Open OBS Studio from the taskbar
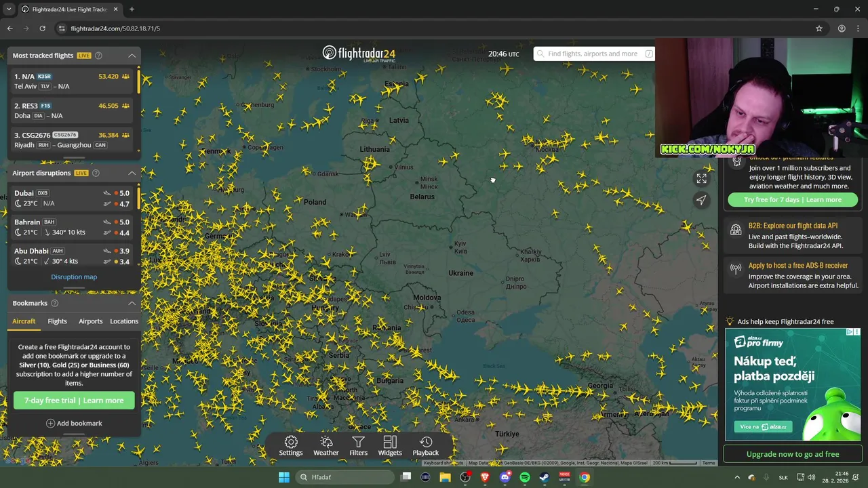868x488 pixels. [465, 477]
